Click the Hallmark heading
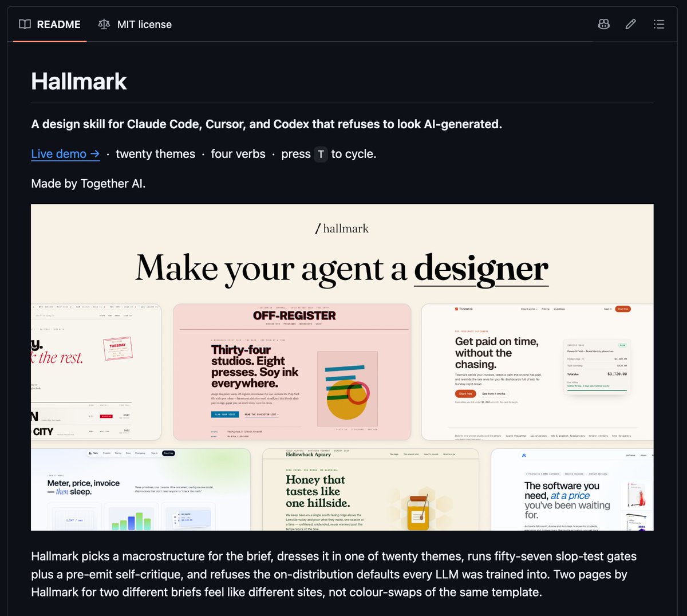 point(79,81)
